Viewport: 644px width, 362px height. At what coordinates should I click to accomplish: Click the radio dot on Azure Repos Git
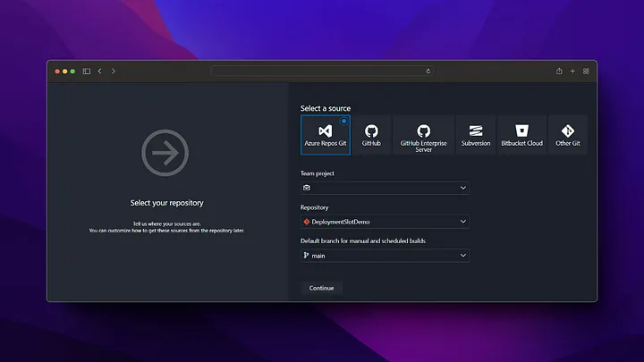point(343,121)
